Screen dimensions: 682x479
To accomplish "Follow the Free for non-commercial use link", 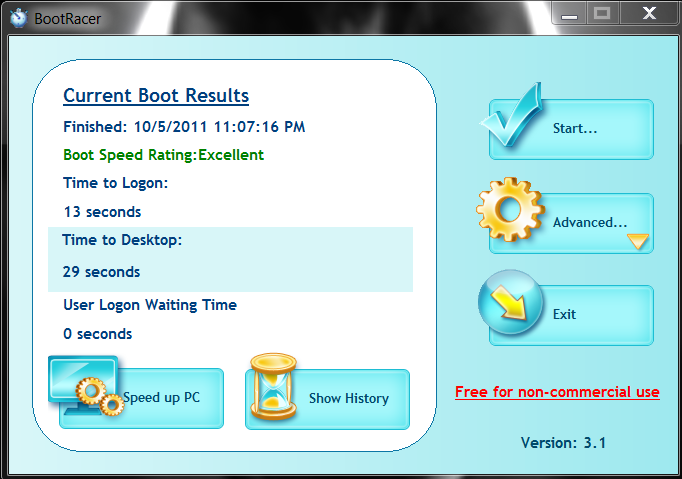I will tap(557, 392).
